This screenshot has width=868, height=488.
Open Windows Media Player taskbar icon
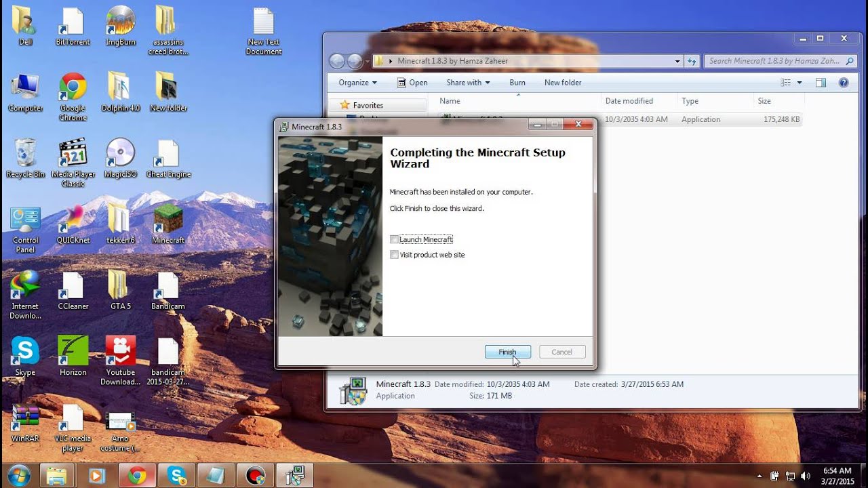point(97,476)
